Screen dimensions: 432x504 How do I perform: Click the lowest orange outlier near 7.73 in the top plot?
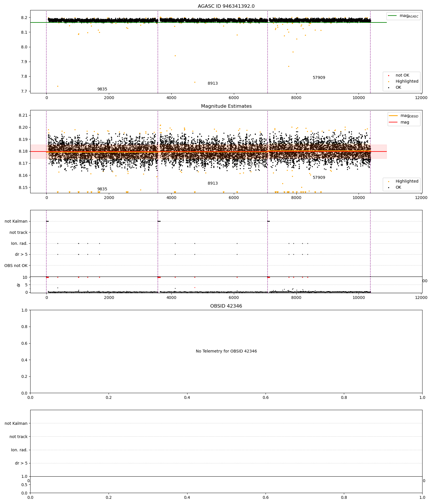(x=58, y=86)
